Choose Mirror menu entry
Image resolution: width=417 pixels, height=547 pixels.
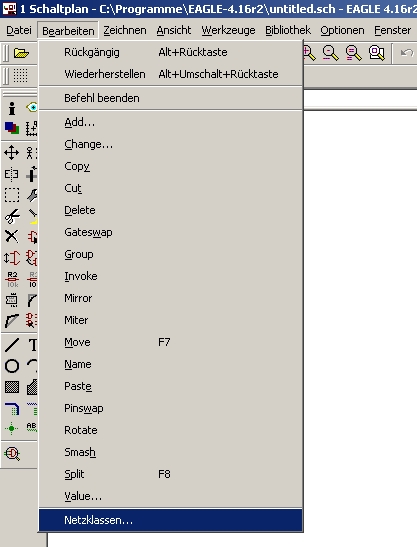[171, 298]
